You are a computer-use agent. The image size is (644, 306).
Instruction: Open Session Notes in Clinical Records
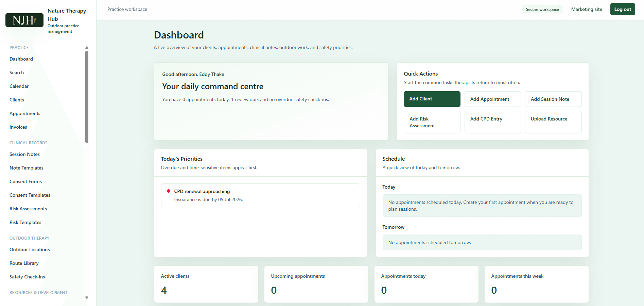click(x=24, y=154)
